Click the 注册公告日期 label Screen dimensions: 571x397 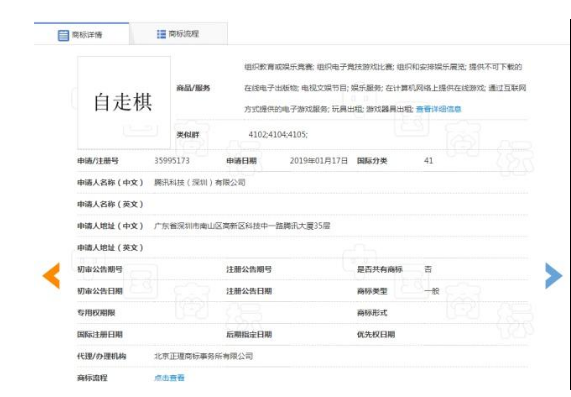tap(249, 291)
